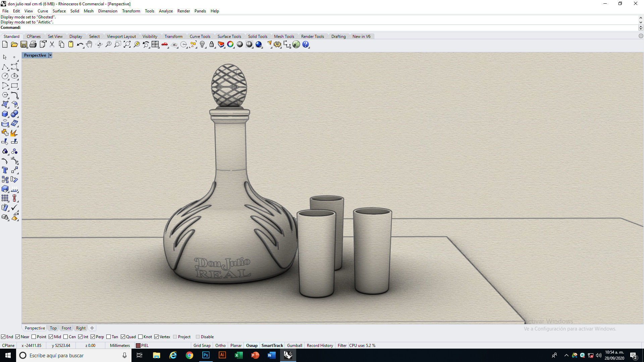Toggle the Mid osnap checkbox
Screen dimensions: 644x362
click(51, 337)
